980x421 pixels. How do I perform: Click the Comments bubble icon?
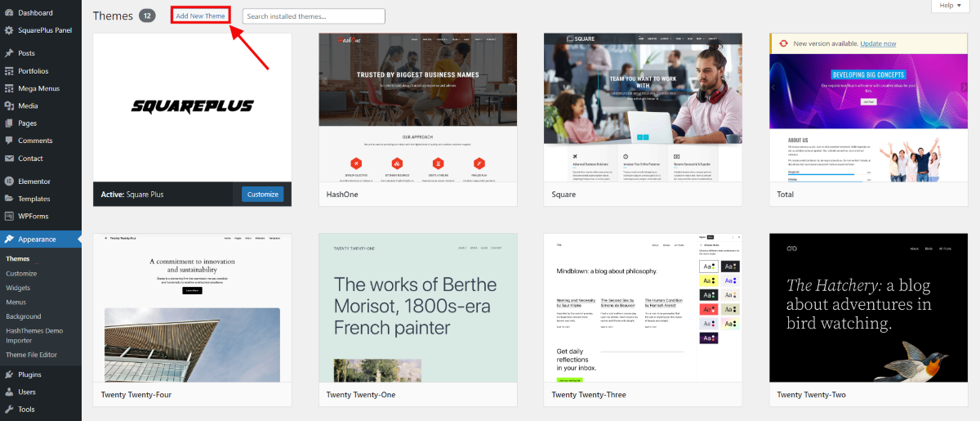click(8, 141)
